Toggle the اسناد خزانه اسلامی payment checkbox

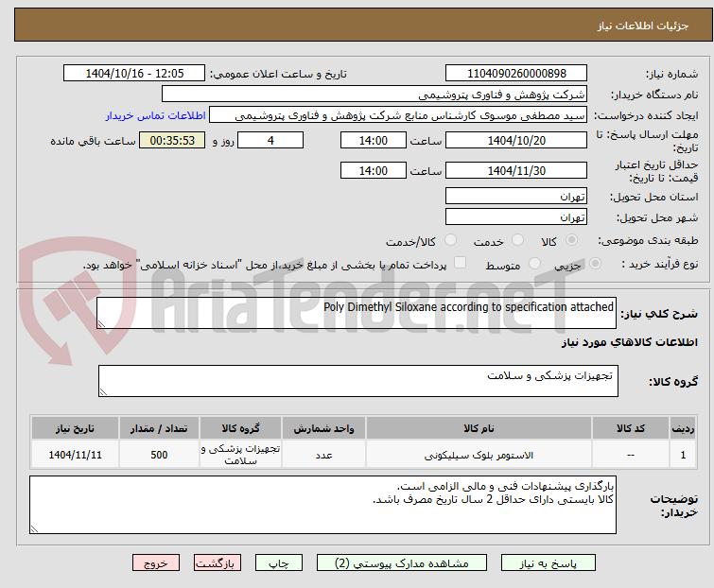[461, 263]
